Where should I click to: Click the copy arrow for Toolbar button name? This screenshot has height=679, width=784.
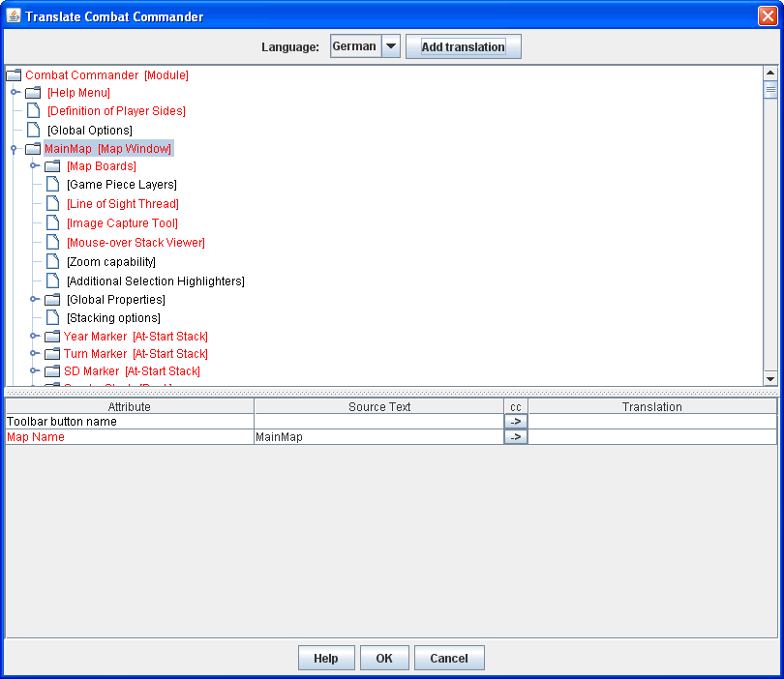[x=516, y=421]
